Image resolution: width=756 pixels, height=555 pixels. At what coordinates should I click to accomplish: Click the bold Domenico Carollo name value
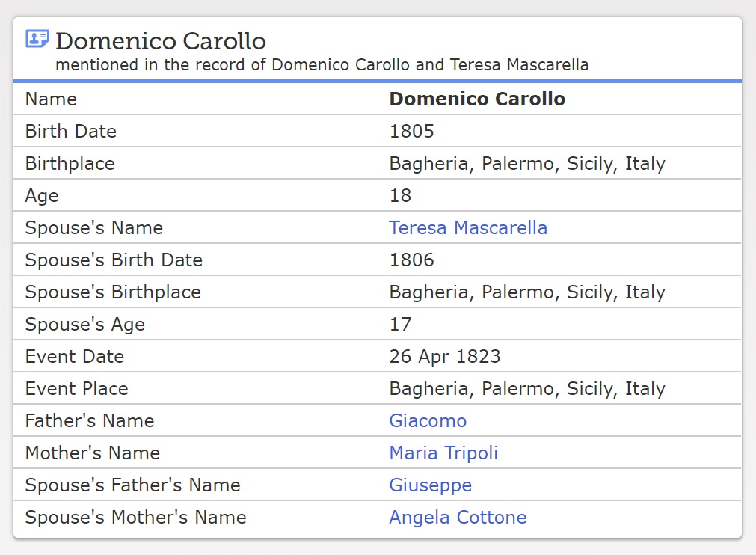tap(477, 99)
